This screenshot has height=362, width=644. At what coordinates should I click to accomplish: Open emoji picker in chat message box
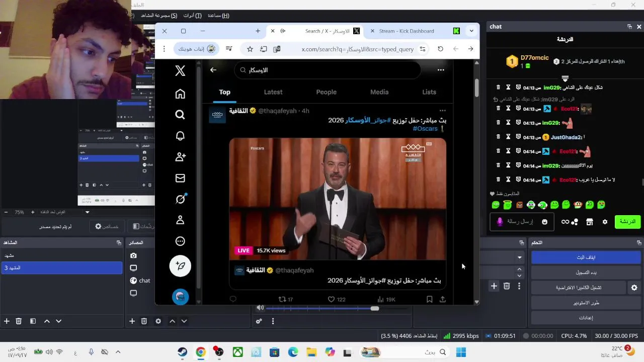544,222
